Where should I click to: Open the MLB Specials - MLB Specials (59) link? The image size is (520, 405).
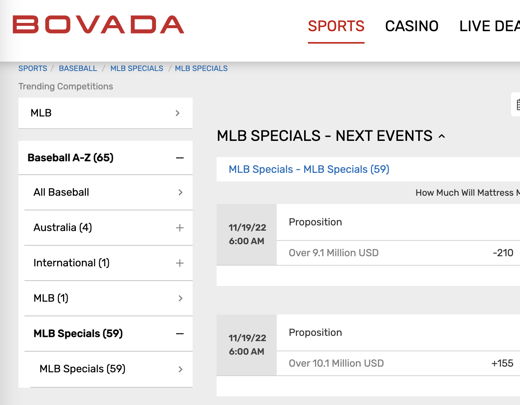coord(309,169)
